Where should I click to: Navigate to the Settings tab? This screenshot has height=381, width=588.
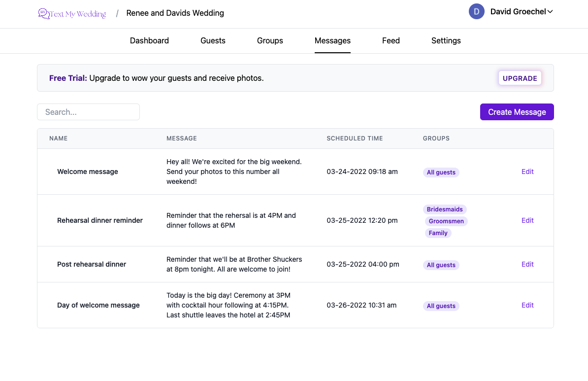click(446, 41)
